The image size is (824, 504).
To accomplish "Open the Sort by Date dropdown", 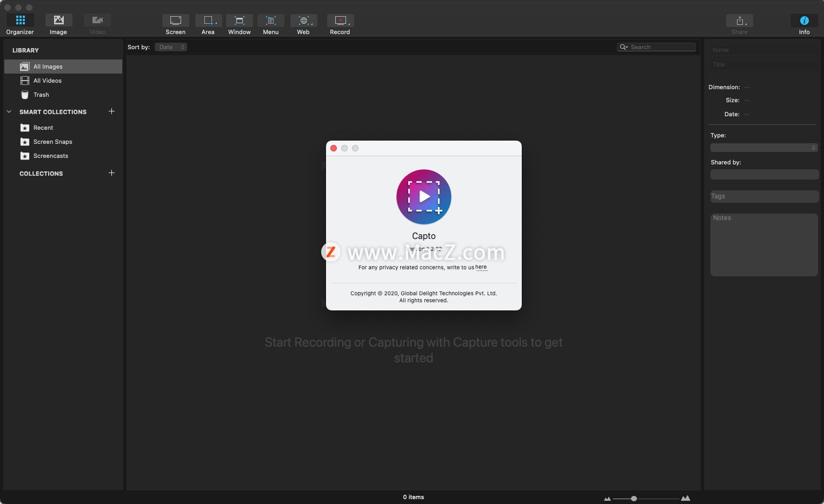I will point(171,47).
